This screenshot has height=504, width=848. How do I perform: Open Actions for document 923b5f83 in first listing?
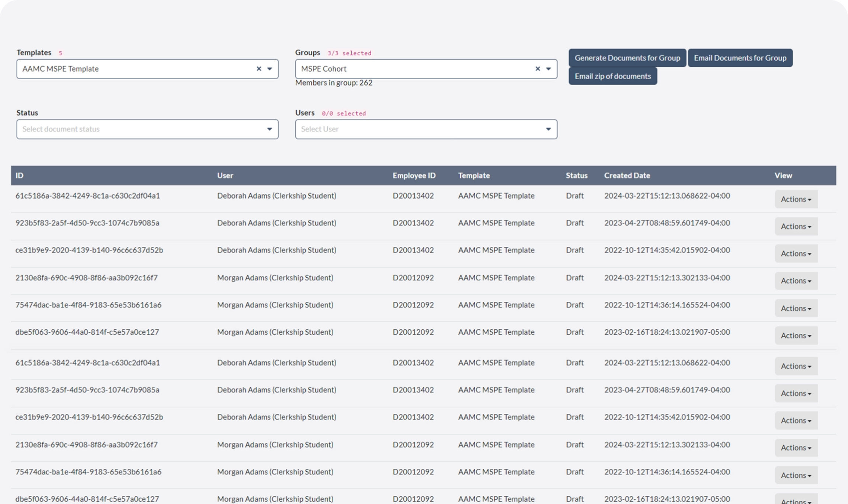click(796, 227)
